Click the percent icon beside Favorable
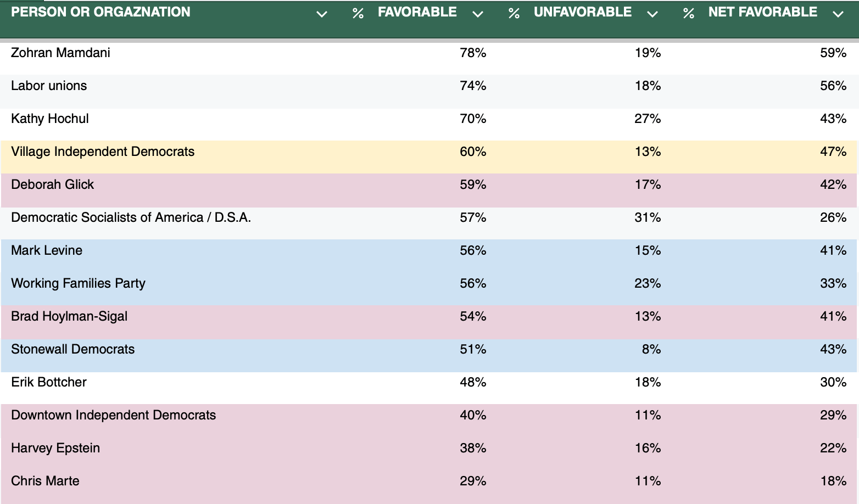Image resolution: width=859 pixels, height=504 pixels. [358, 13]
